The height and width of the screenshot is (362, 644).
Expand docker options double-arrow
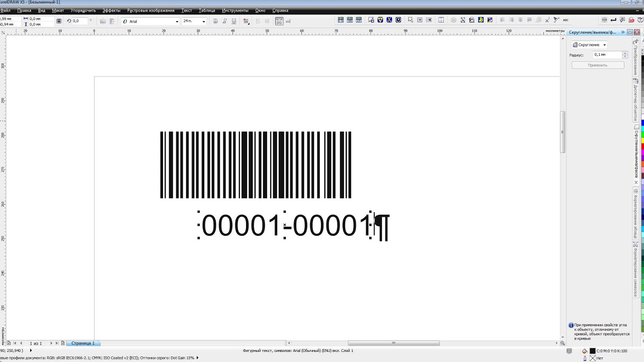pyautogui.click(x=623, y=32)
